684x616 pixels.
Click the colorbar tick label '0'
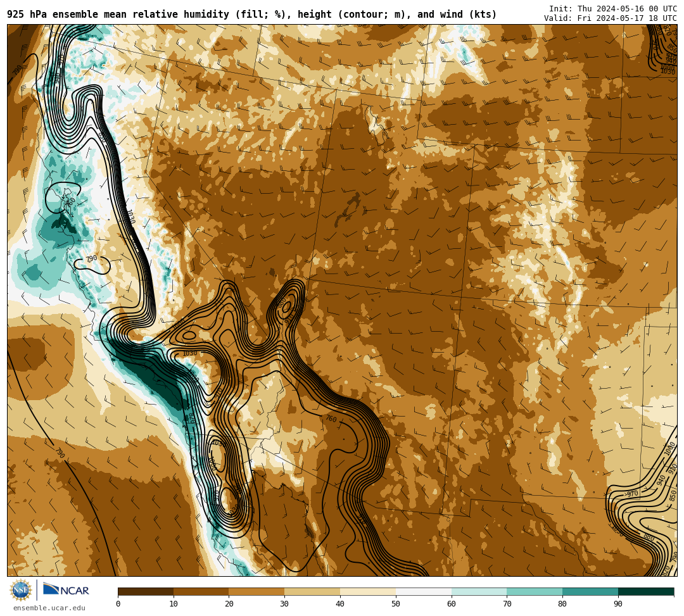(x=118, y=604)
